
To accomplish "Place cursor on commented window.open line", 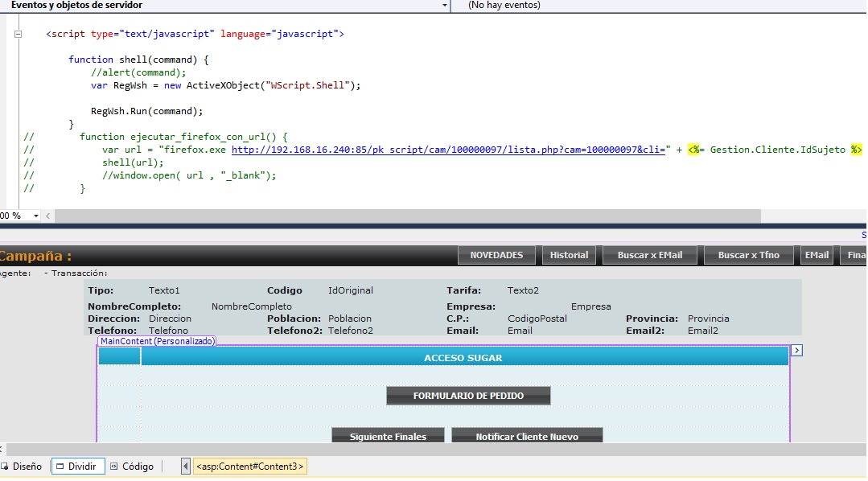I will pos(189,175).
